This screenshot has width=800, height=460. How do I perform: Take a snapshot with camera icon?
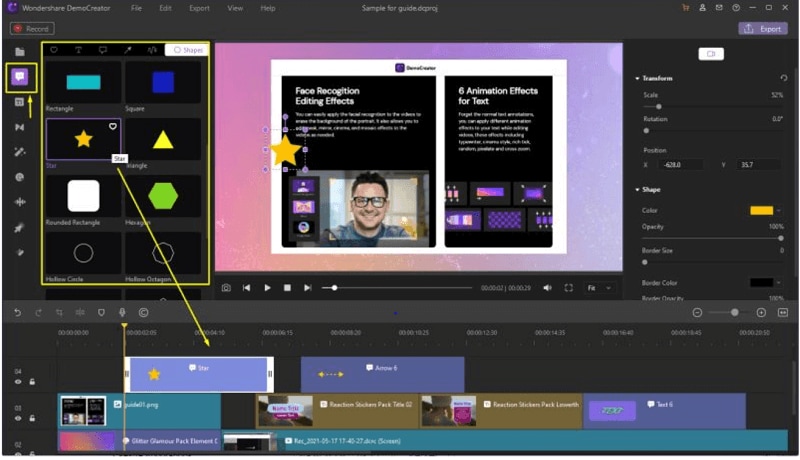point(226,288)
